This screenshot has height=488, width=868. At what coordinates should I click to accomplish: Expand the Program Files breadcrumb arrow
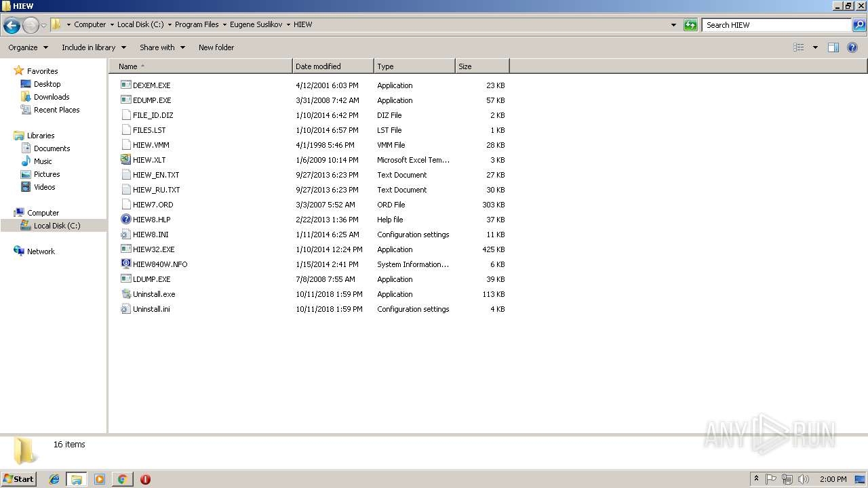point(224,25)
